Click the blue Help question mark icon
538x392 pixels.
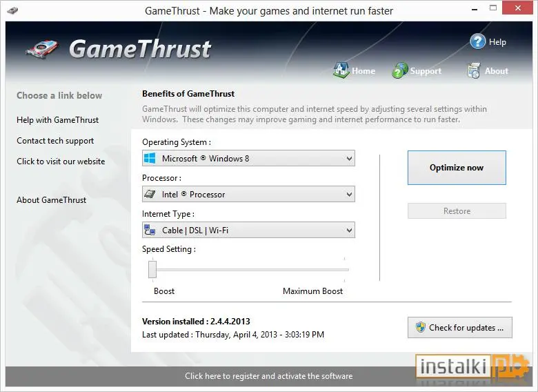point(477,41)
